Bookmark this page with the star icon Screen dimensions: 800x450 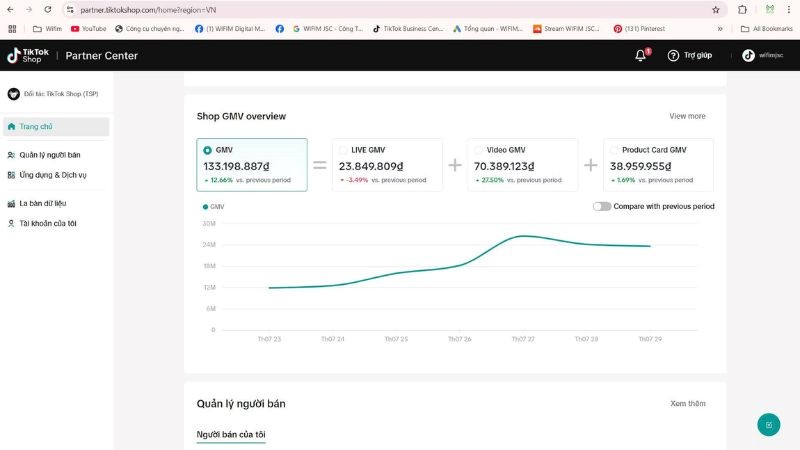click(716, 9)
